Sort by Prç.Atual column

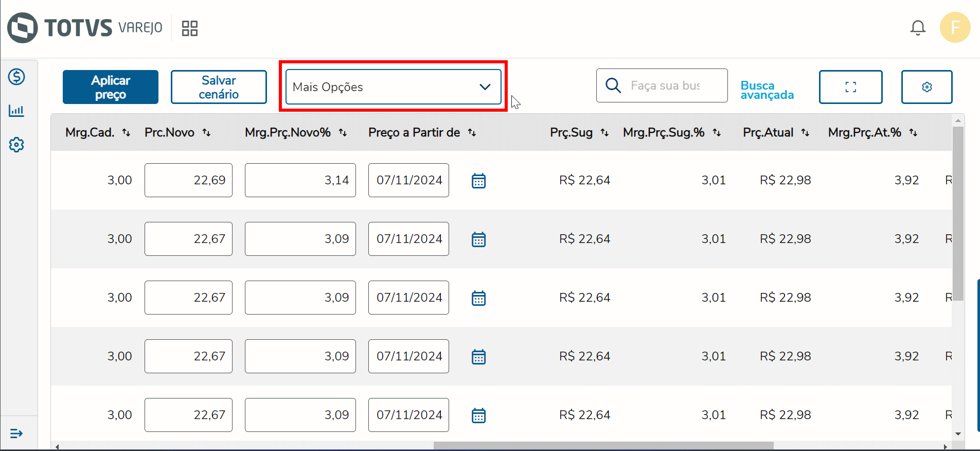[805, 133]
